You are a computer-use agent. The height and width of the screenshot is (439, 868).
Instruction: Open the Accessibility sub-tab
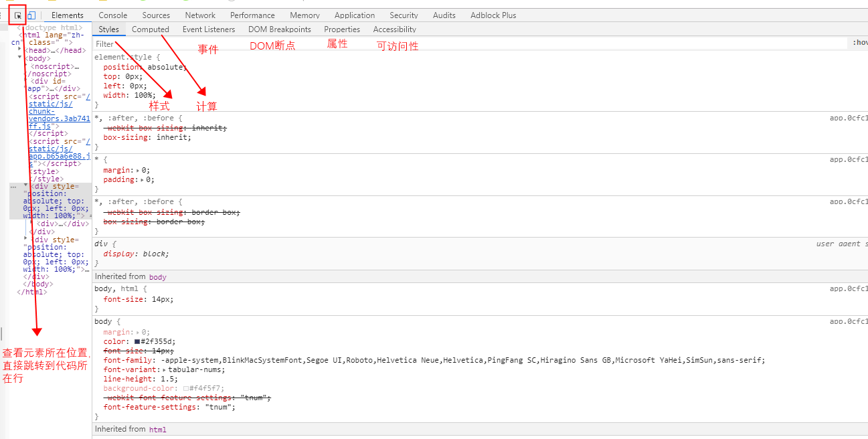coord(395,29)
